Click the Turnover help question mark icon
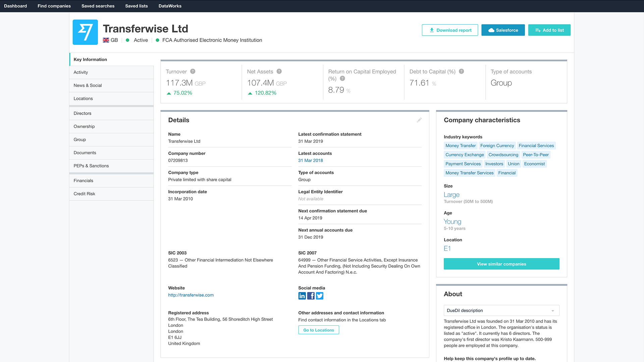Image resolution: width=644 pixels, height=362 pixels. pos(193,71)
